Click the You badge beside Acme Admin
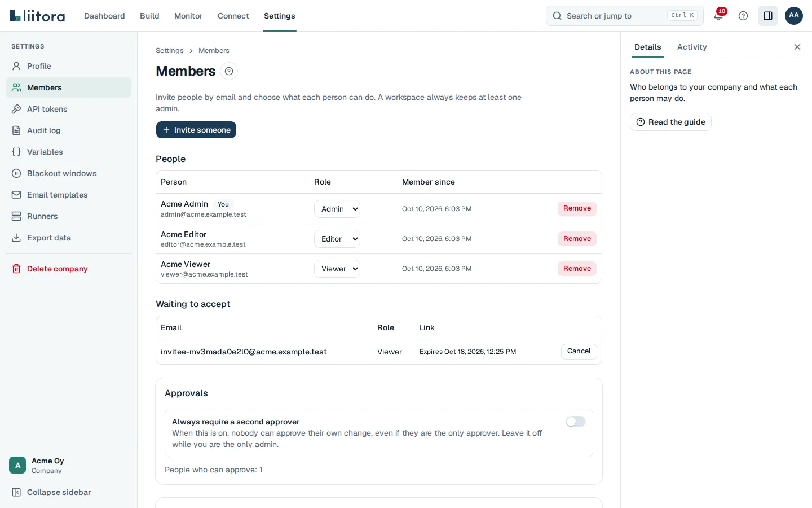Viewport: 812px width, 508px height. (x=223, y=204)
